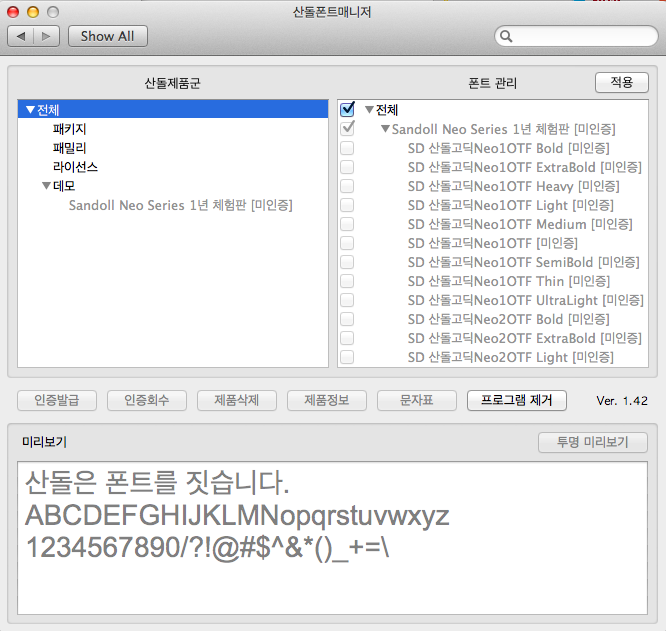Select 데모 in product tree

coord(64,186)
